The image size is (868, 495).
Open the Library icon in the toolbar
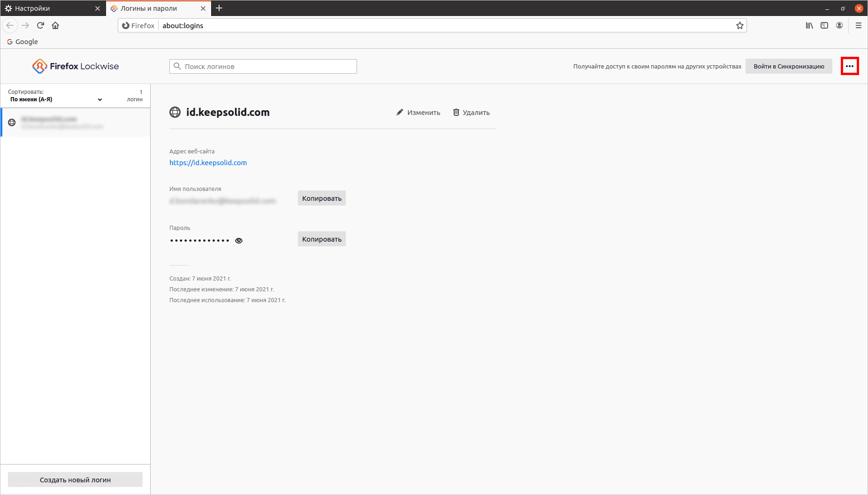809,26
